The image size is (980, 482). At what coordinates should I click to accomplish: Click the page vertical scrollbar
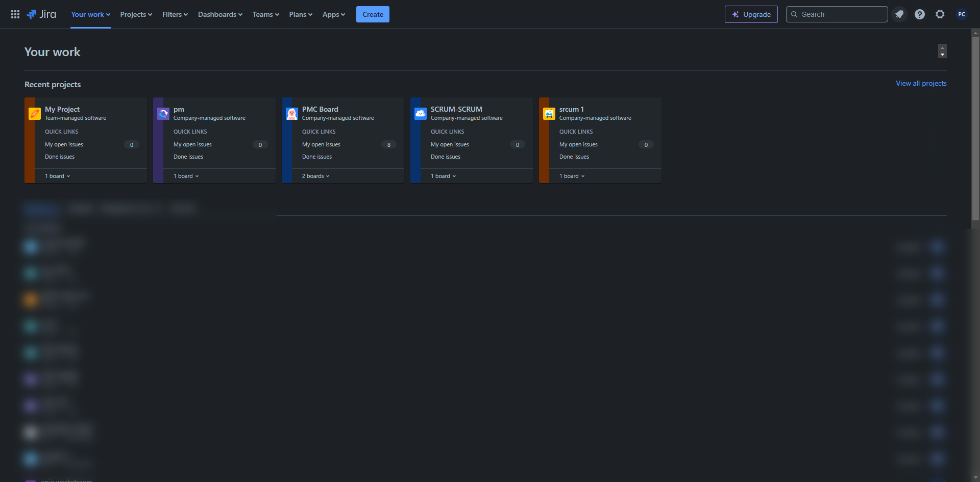[975, 128]
